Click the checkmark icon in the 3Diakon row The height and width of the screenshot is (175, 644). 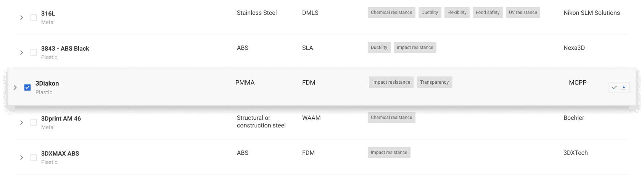614,87
